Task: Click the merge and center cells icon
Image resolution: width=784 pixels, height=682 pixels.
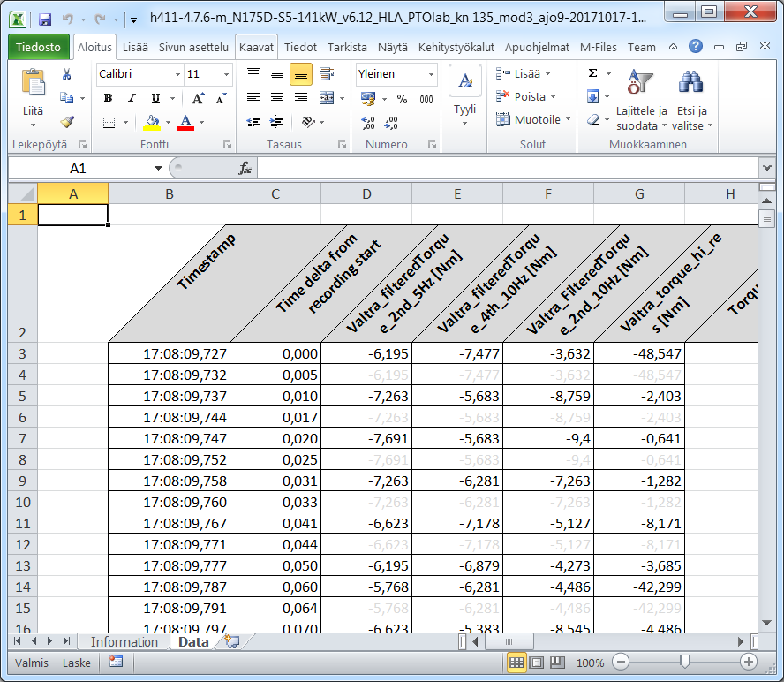Action: point(327,98)
